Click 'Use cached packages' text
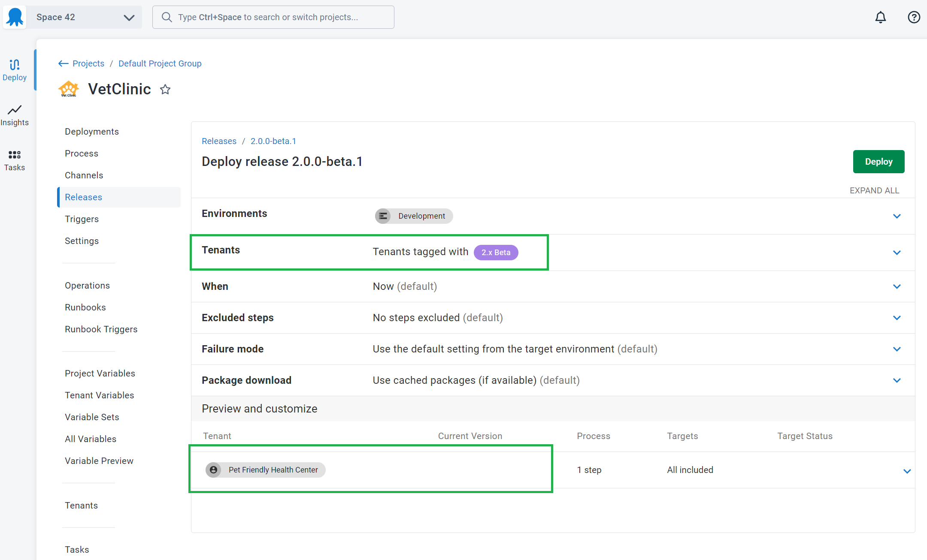This screenshot has height=560, width=927. [424, 380]
